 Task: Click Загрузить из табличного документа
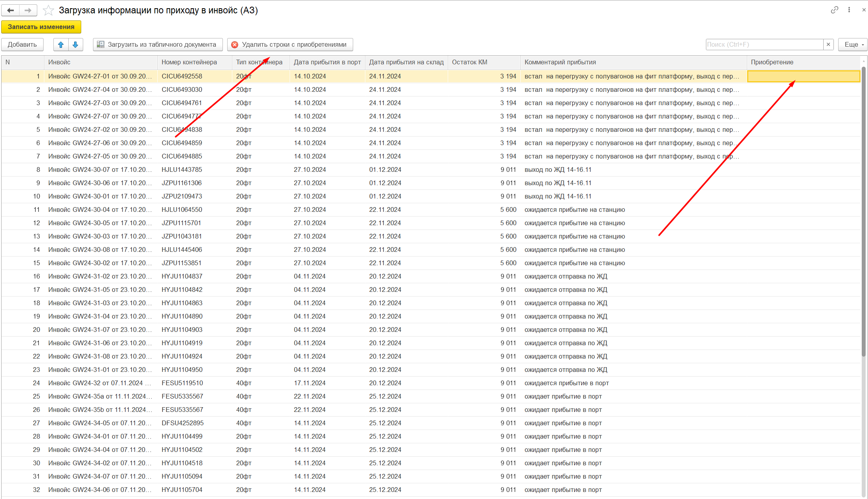[157, 45]
